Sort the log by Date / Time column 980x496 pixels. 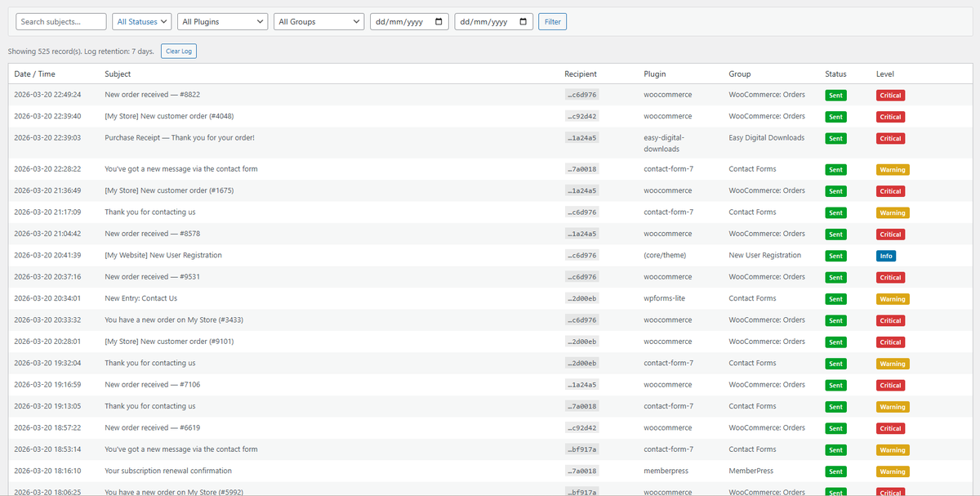click(x=34, y=74)
